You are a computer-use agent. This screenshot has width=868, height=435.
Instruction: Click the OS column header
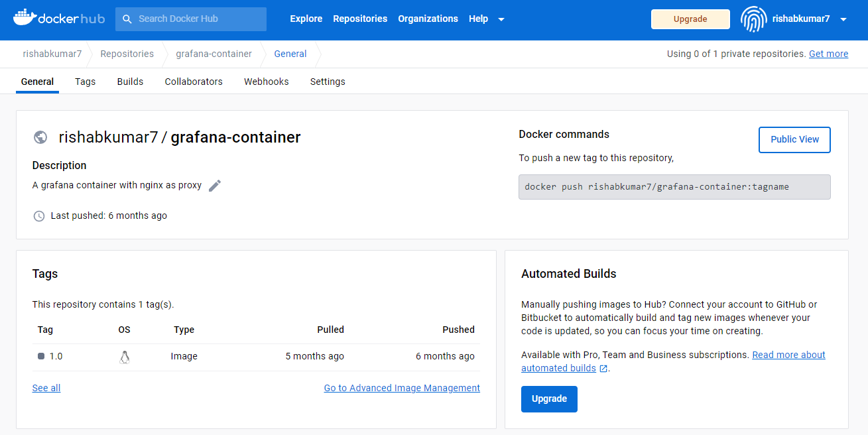[124, 330]
